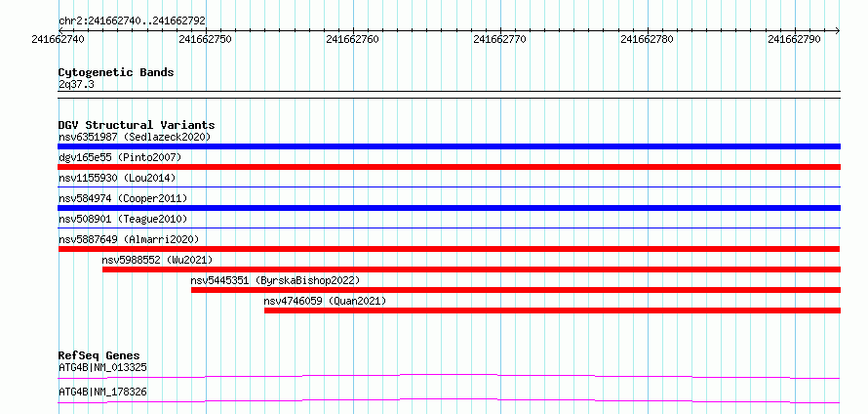
Task: Click the Cytogenetic Bands track title
Action: (x=116, y=72)
